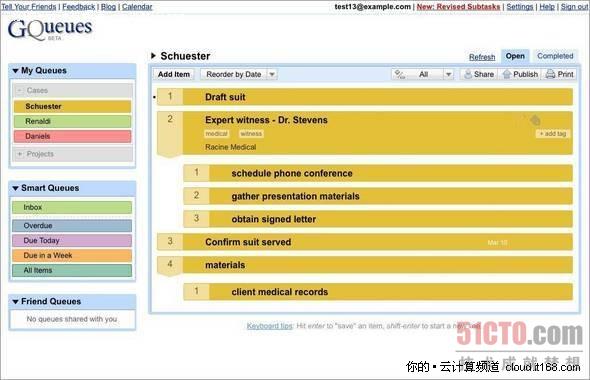Click the witness tag
This screenshot has width=590, height=380.
[x=251, y=134]
